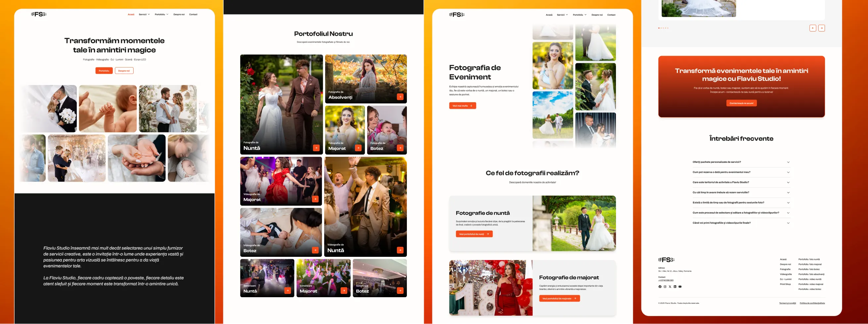The height and width of the screenshot is (324, 868).
Task: Open the 'Termeni și condiții' footer link
Action: (788, 303)
